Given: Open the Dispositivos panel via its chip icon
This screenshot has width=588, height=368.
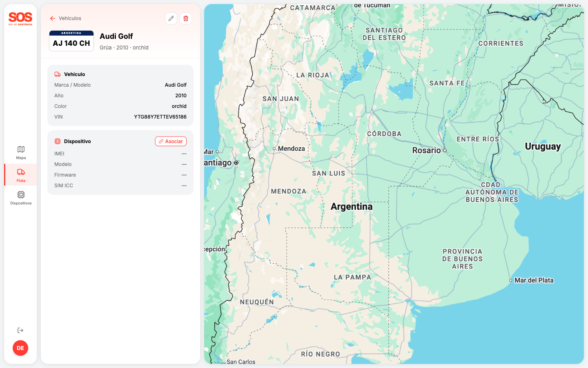Looking at the screenshot, I should coord(20,195).
